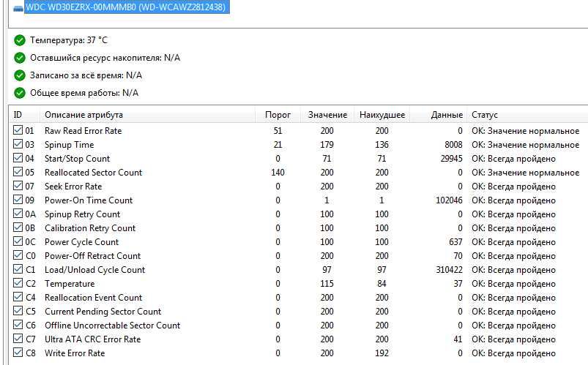Sort by the ID column header
Viewport: 588px width, 365px height.
tap(24, 115)
